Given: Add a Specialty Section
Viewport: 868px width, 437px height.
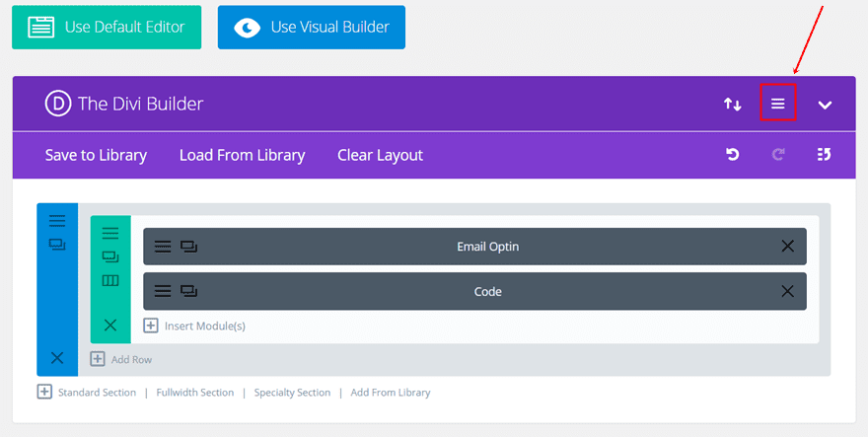Looking at the screenshot, I should [292, 393].
